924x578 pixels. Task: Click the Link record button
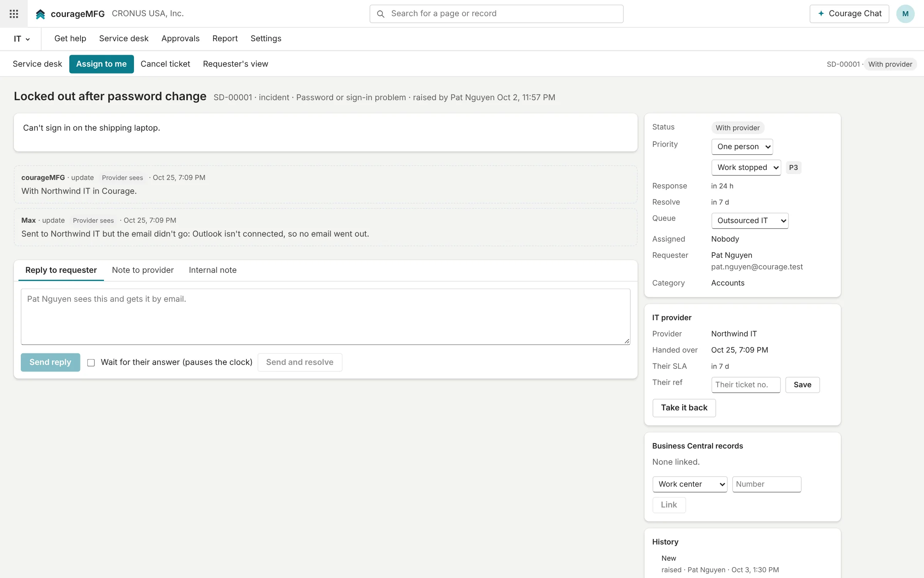[x=669, y=505]
